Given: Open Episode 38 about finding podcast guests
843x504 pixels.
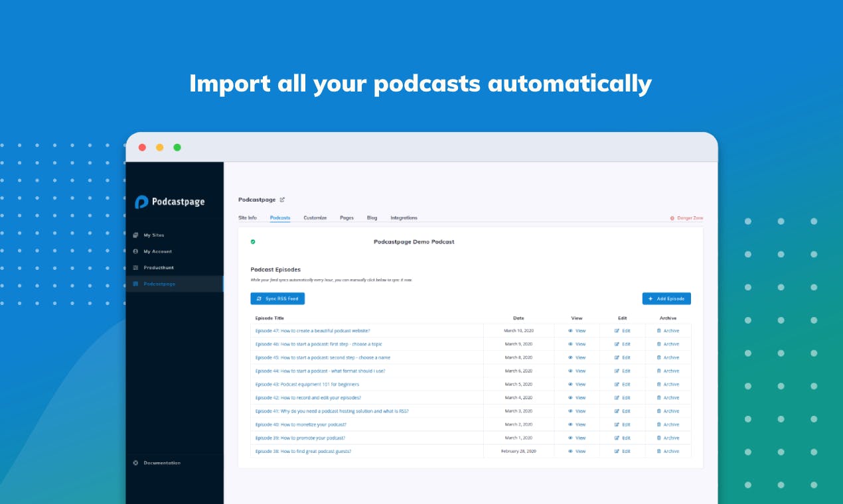Looking at the screenshot, I should (303, 451).
